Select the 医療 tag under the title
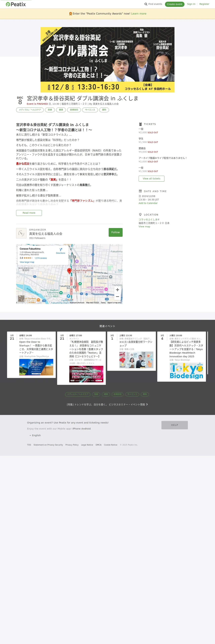Image resolution: width=215 pixels, height=644 pixels. pos(50,110)
